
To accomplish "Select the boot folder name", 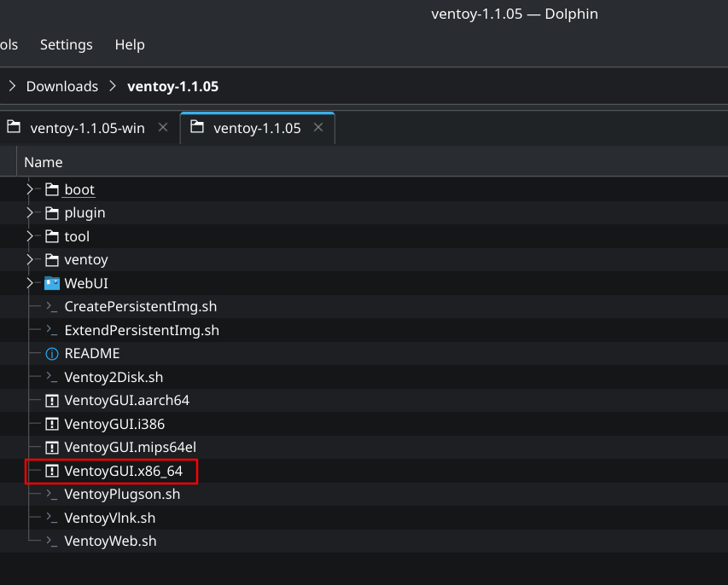I will 79,190.
